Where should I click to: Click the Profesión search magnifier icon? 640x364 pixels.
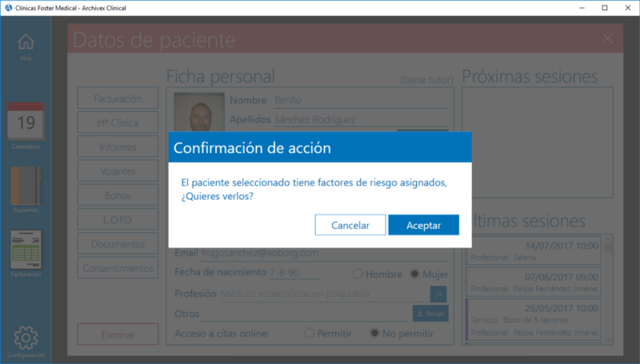coord(438,294)
